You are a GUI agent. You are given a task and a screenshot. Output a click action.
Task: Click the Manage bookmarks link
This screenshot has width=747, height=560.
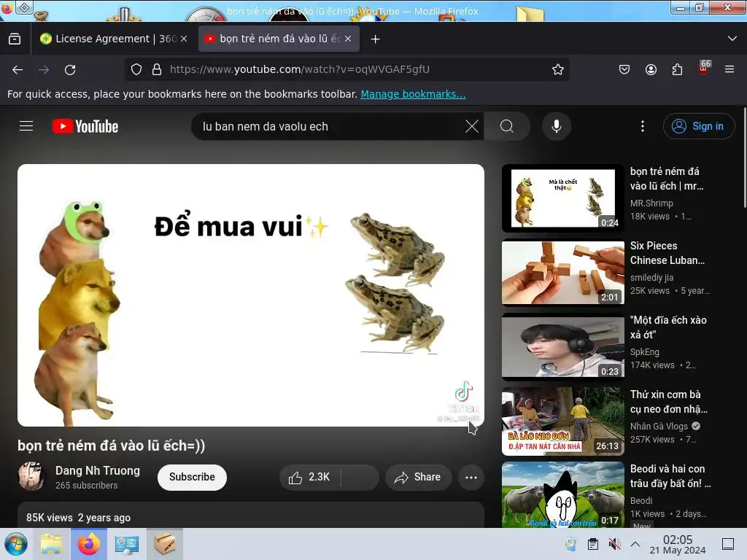tap(413, 94)
